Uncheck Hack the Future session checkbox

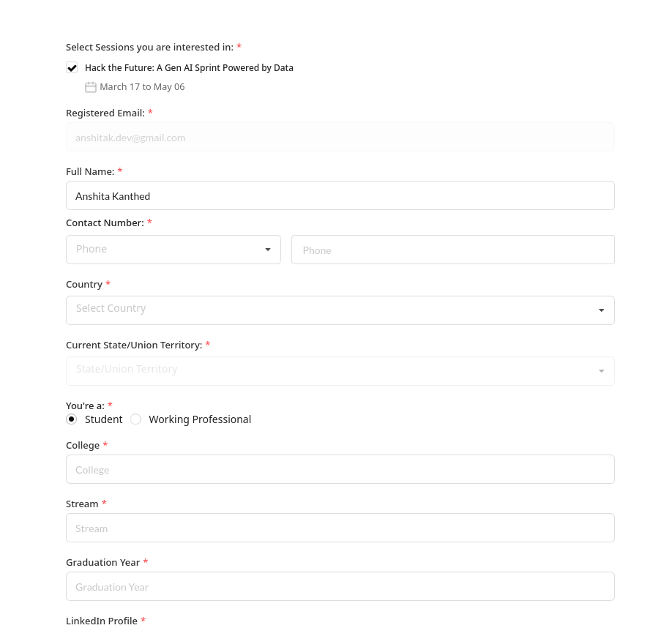72,67
